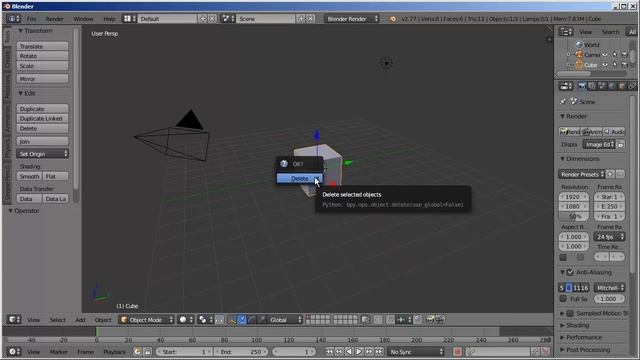
Task: Click the Rotate button
Action: [x=42, y=56]
